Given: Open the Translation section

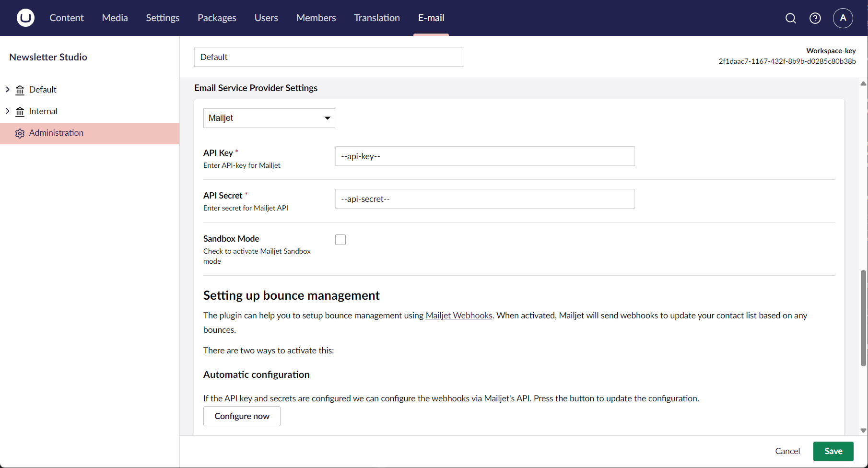Looking at the screenshot, I should pos(377,18).
